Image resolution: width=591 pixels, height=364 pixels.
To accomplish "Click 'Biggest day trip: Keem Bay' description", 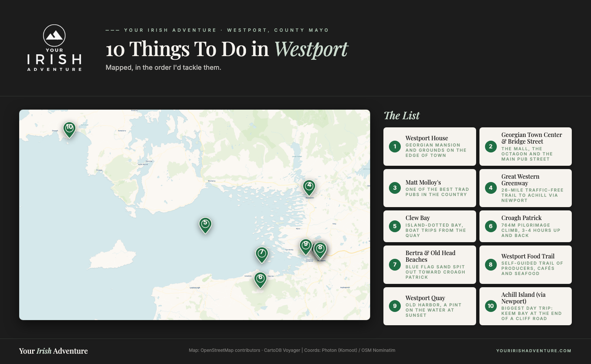I will (x=532, y=313).
